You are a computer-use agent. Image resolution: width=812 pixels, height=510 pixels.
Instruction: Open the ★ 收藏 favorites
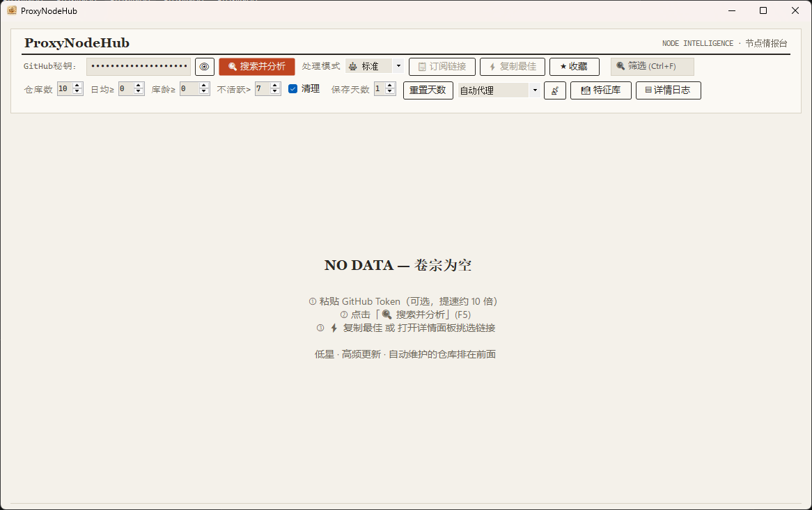pos(575,67)
